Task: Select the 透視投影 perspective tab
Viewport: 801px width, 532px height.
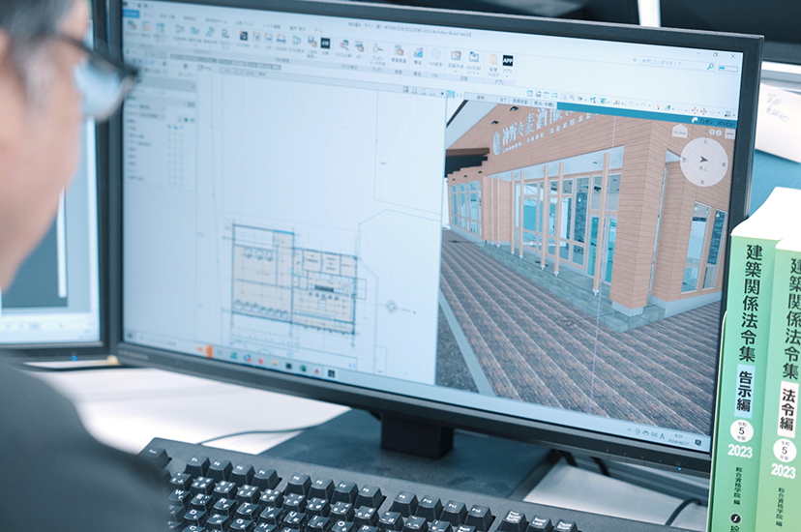Action: pyautogui.click(x=520, y=102)
